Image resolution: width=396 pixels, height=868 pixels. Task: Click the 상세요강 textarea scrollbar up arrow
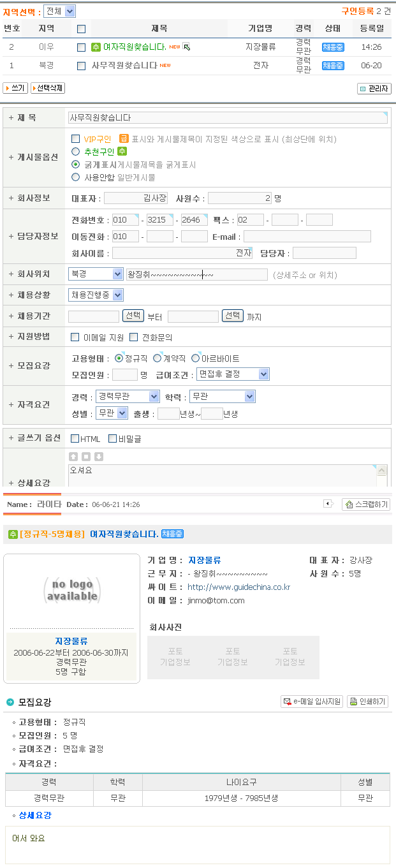click(x=382, y=471)
